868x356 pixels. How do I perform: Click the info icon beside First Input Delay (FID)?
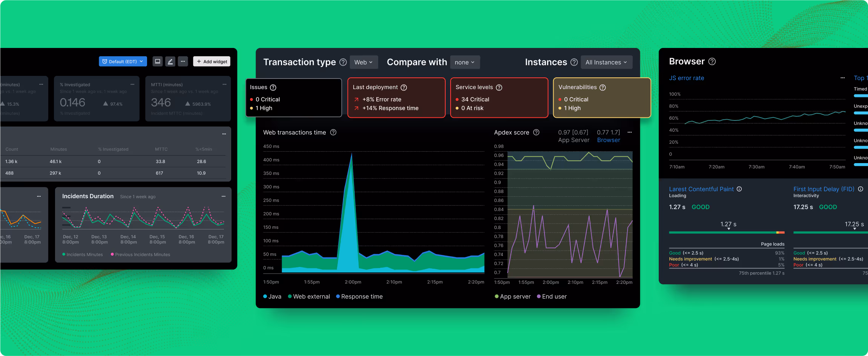pos(860,189)
